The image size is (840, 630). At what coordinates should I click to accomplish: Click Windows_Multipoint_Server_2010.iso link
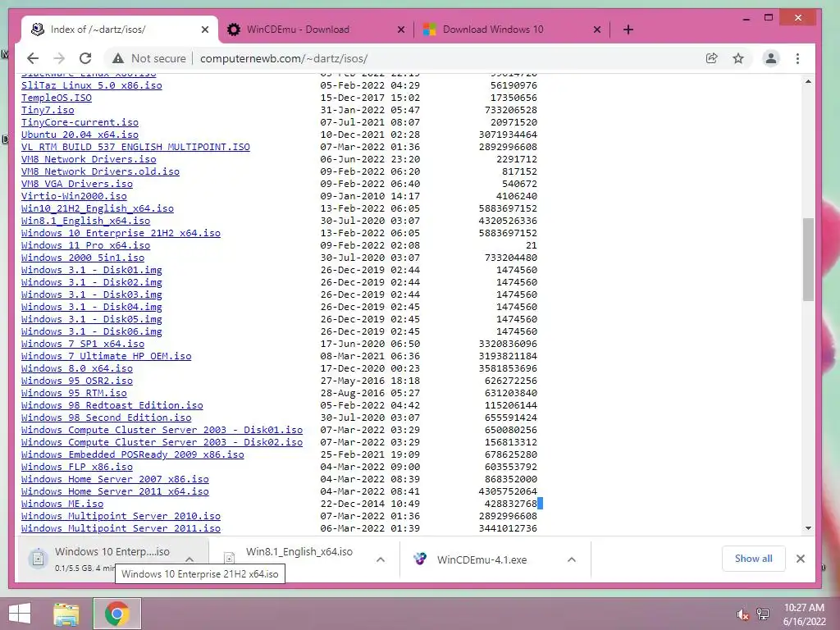click(121, 517)
